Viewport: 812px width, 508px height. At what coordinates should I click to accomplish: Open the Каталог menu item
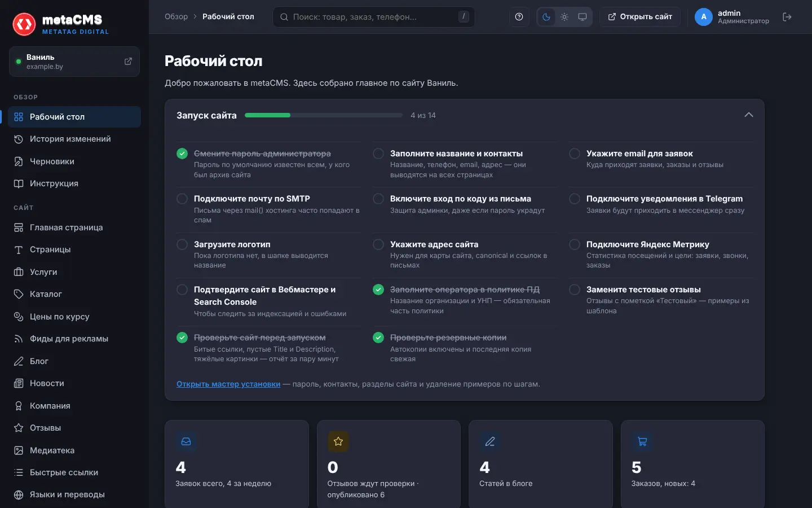(x=74, y=294)
